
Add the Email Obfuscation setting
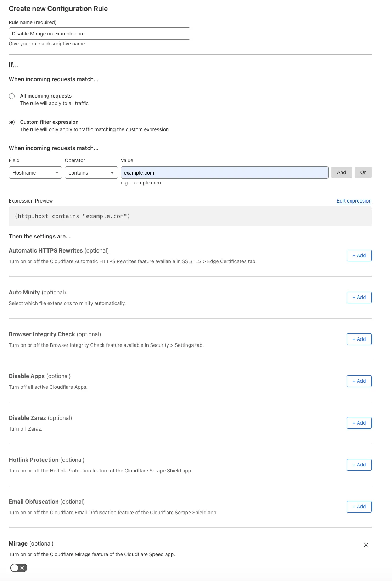click(359, 507)
